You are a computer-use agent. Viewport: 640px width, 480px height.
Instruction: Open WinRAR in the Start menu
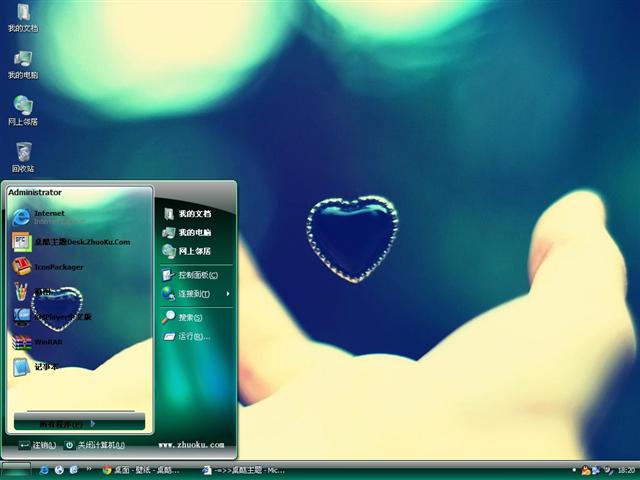[x=50, y=342]
